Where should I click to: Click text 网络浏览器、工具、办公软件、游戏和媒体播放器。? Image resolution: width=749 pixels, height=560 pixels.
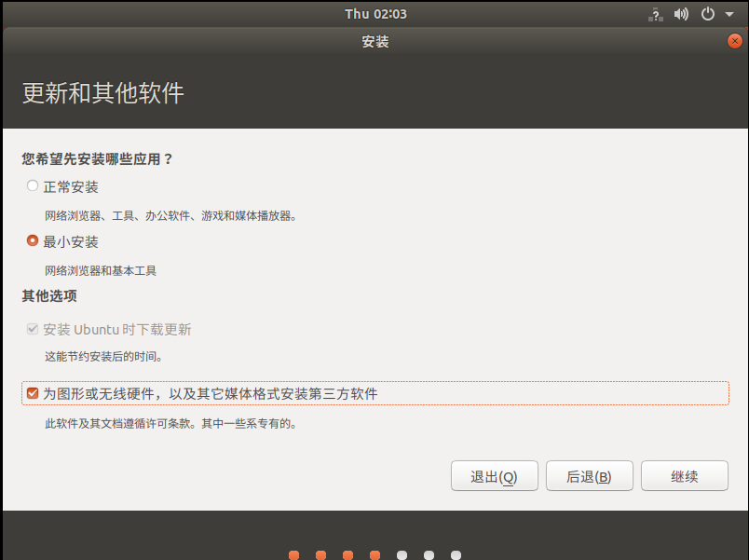pyautogui.click(x=172, y=216)
